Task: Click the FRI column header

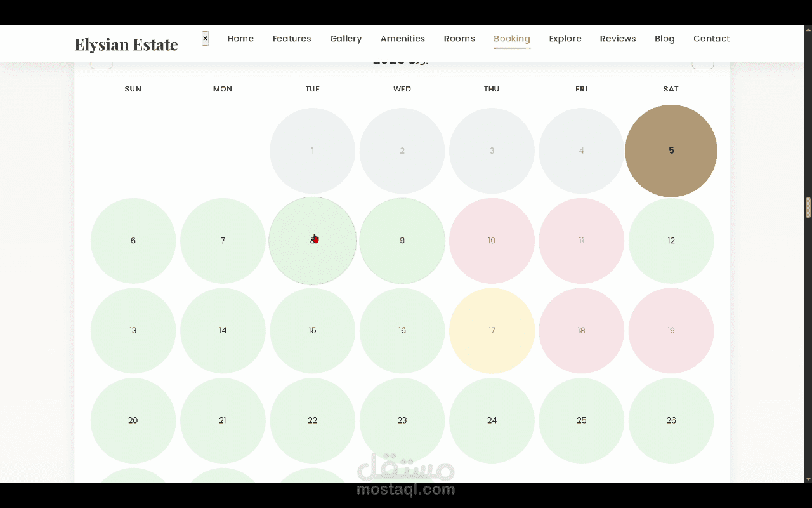Action: click(x=582, y=89)
